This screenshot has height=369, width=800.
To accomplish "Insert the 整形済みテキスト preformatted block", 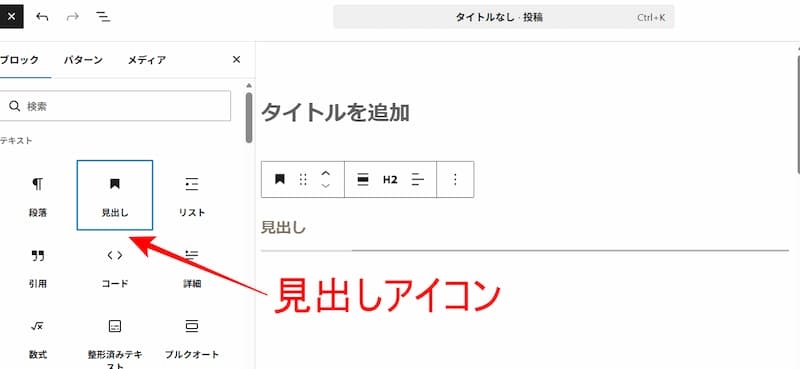I will [x=115, y=338].
